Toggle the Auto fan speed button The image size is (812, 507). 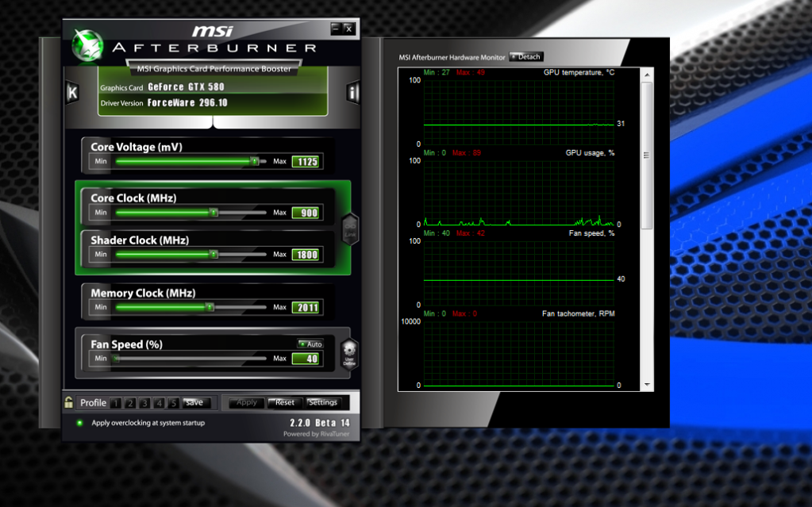tap(310, 344)
